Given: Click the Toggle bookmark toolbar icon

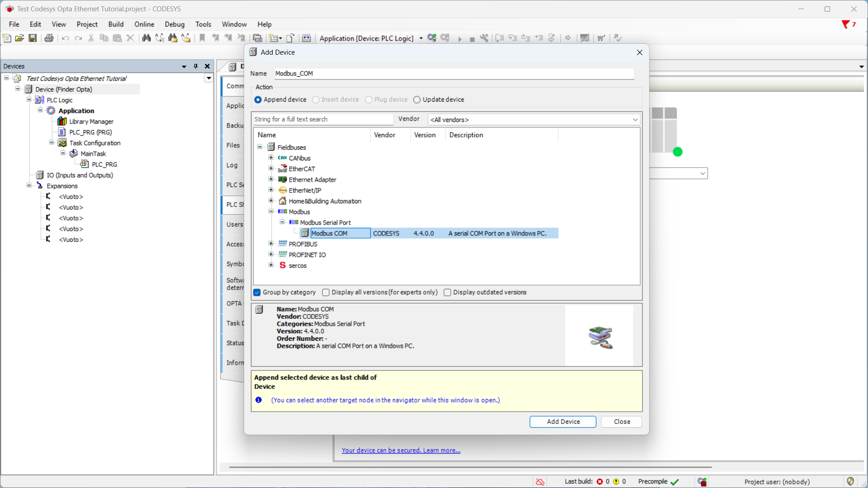Looking at the screenshot, I should (202, 38).
